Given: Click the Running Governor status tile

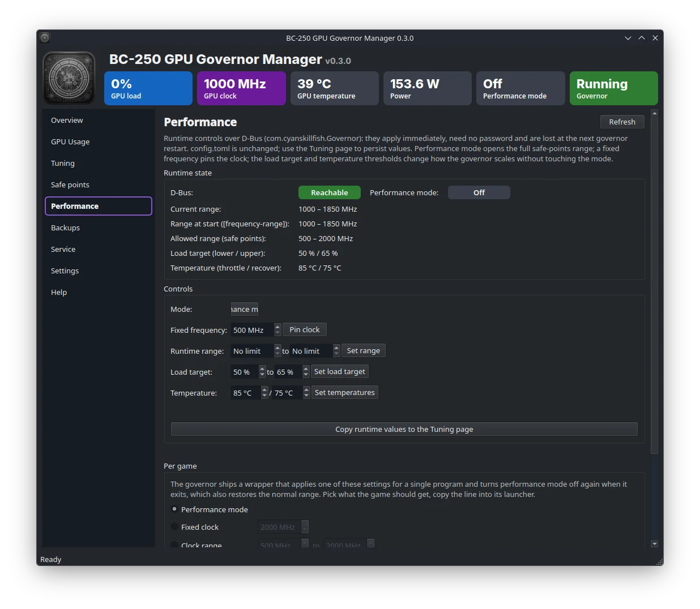Looking at the screenshot, I should pos(613,88).
